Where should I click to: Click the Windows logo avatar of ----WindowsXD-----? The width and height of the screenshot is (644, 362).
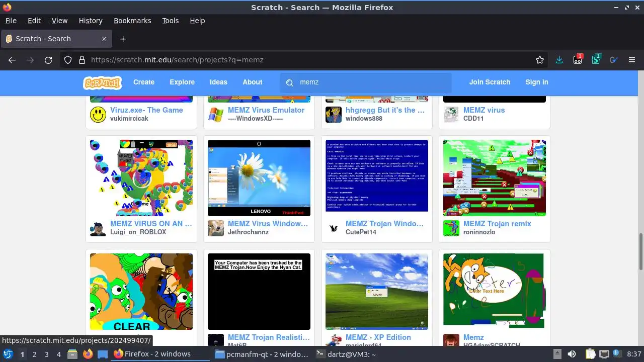click(216, 114)
